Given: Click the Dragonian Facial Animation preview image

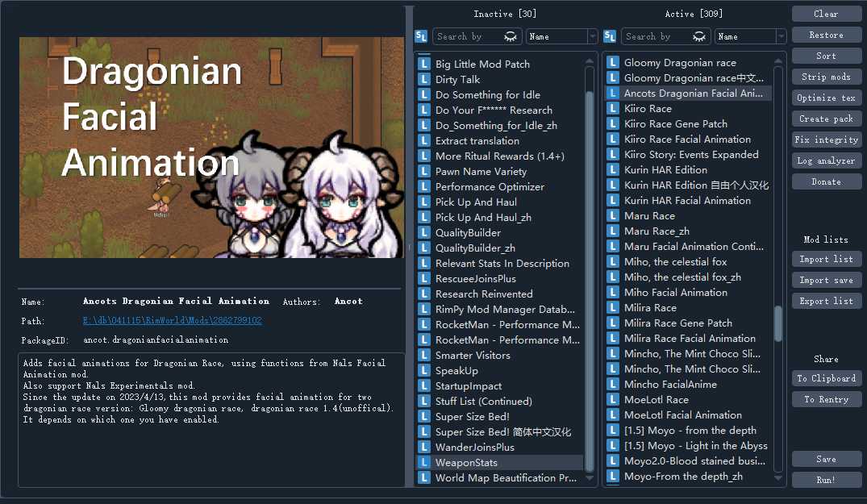Looking at the screenshot, I should coord(211,148).
